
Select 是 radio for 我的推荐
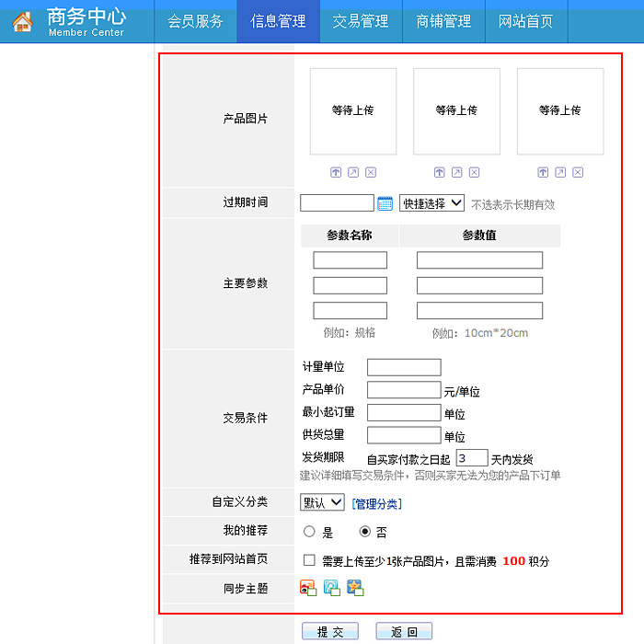point(309,532)
